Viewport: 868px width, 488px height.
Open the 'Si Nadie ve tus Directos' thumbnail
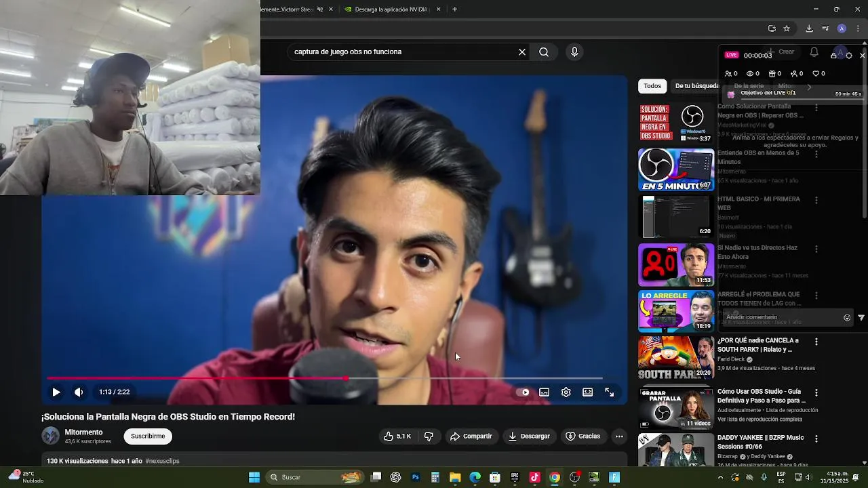pos(676,265)
